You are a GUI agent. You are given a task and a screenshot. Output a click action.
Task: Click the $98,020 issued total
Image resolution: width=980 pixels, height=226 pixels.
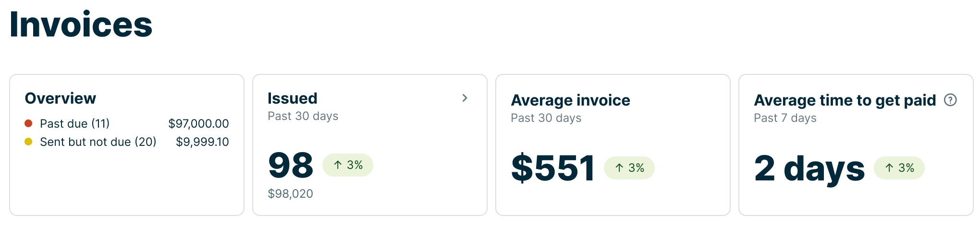click(290, 194)
